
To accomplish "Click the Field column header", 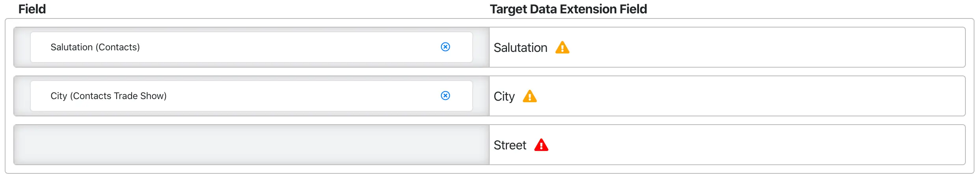I will point(32,9).
